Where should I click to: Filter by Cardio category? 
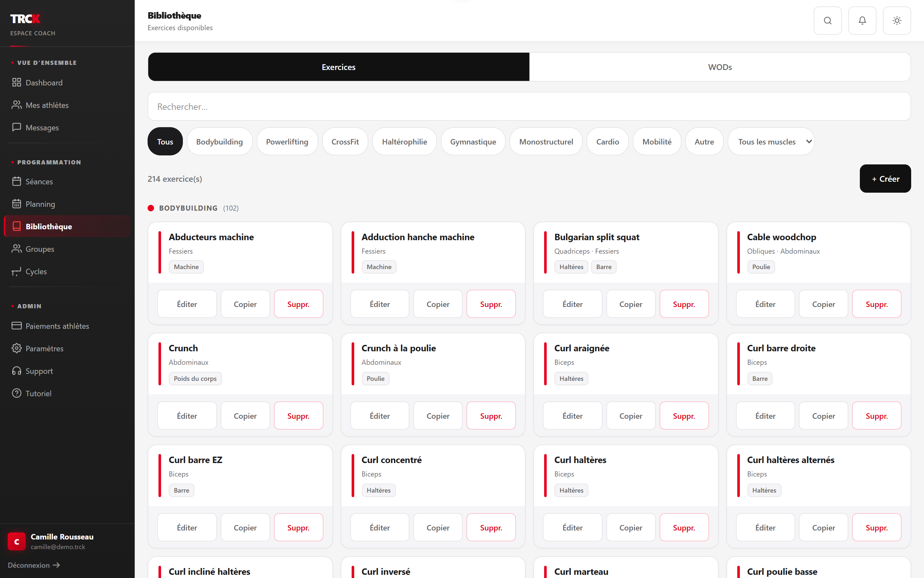607,141
